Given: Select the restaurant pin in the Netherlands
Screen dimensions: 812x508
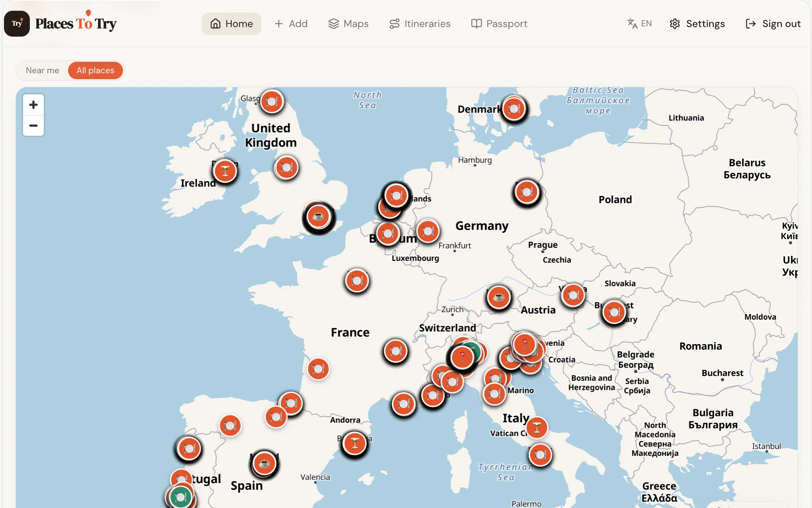Looking at the screenshot, I should tap(396, 195).
